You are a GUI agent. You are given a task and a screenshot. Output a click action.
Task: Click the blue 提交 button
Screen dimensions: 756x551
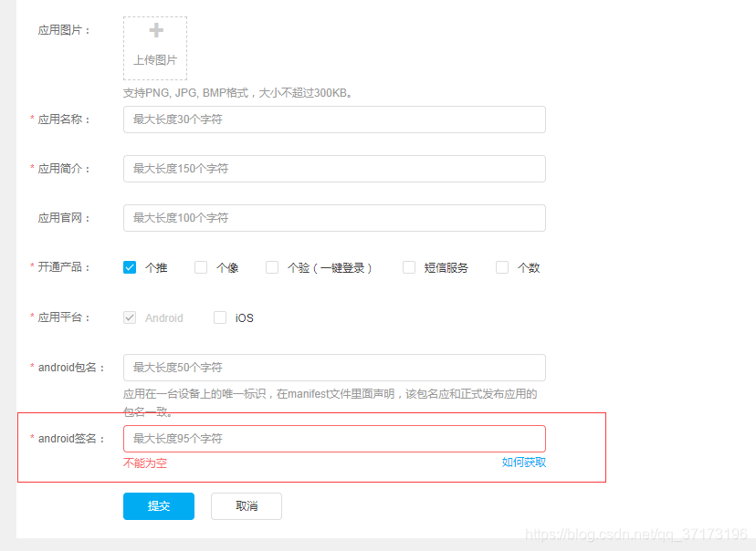pyautogui.click(x=159, y=506)
